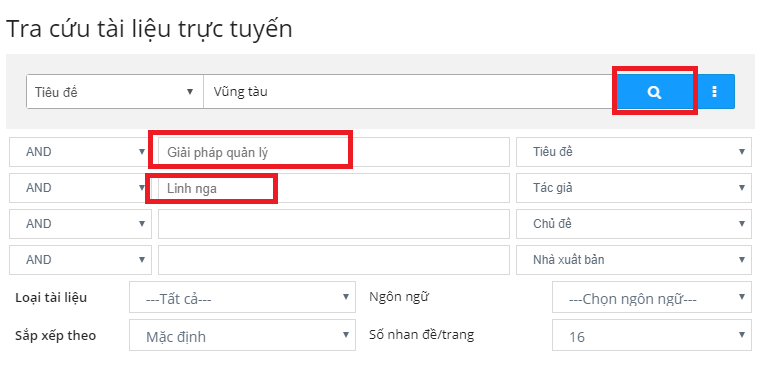
Task: Click the blue magnifier search button
Action: (654, 92)
